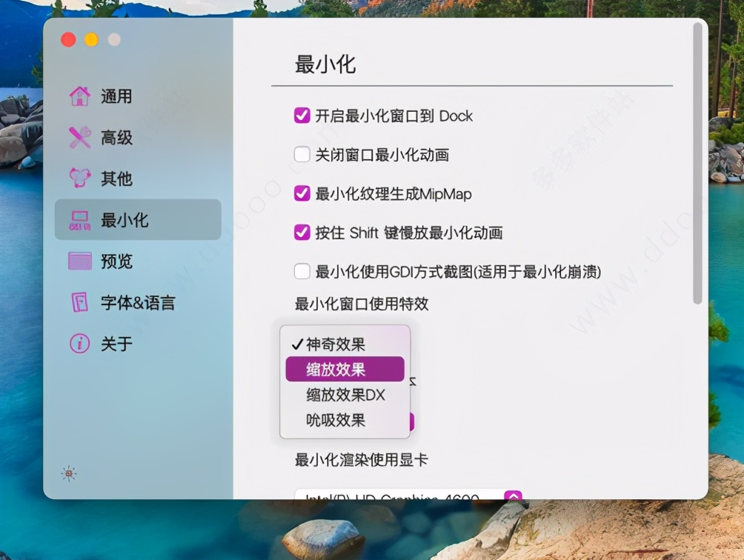Disable 开启最小化窗口到 Dock
The width and height of the screenshot is (744, 560).
pyautogui.click(x=302, y=116)
